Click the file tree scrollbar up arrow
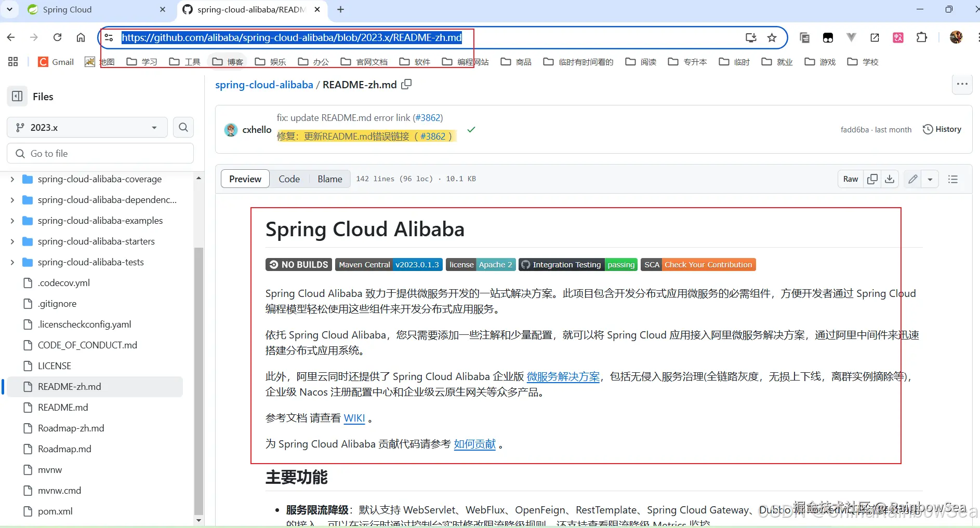The image size is (980, 528). [198, 178]
